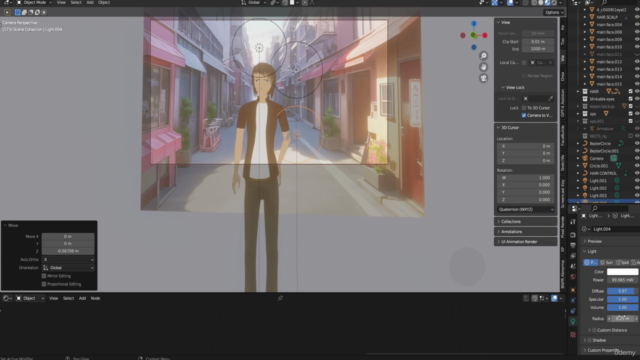The image size is (640, 360).
Task: Enable the Lock To 3D Cursor checkbox
Action: [x=524, y=108]
